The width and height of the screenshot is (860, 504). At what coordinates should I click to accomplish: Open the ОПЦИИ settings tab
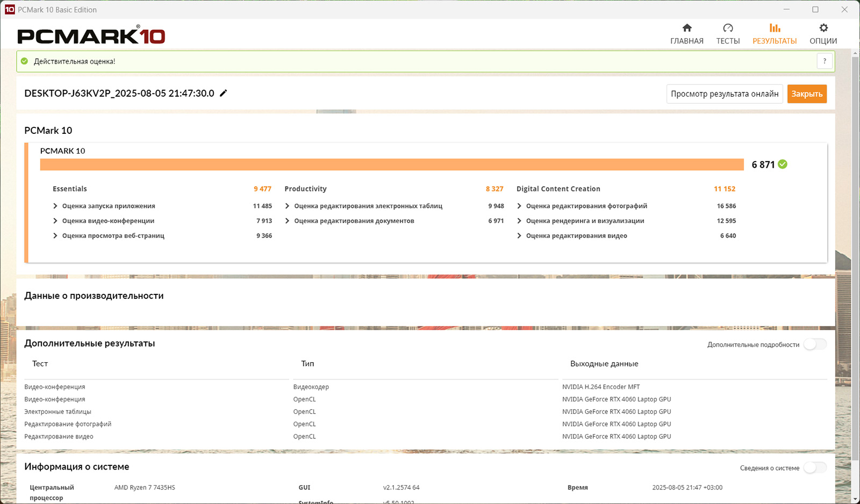[x=823, y=34]
